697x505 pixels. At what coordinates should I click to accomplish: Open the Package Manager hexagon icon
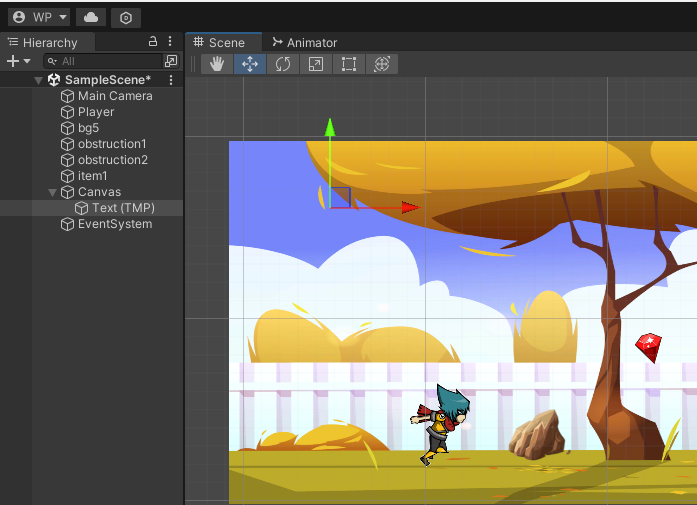(125, 17)
